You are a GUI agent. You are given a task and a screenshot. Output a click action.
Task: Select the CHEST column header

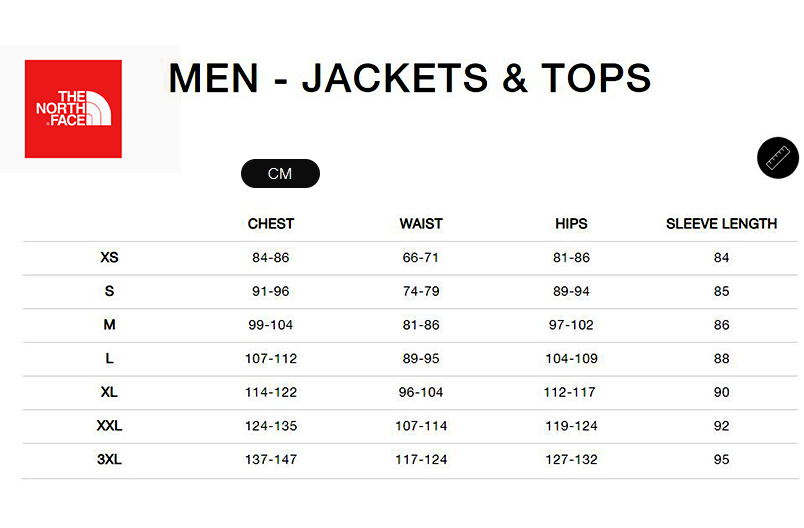coord(271,224)
